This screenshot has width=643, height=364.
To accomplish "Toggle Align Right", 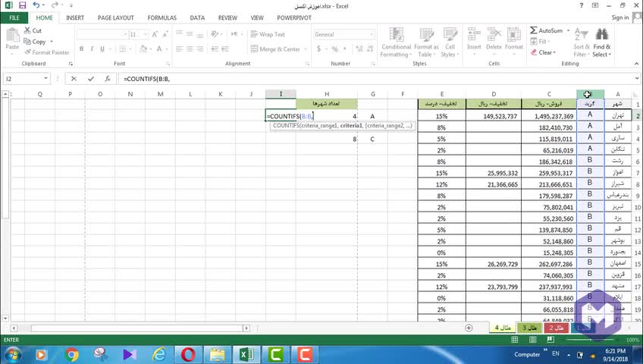I will [199, 49].
